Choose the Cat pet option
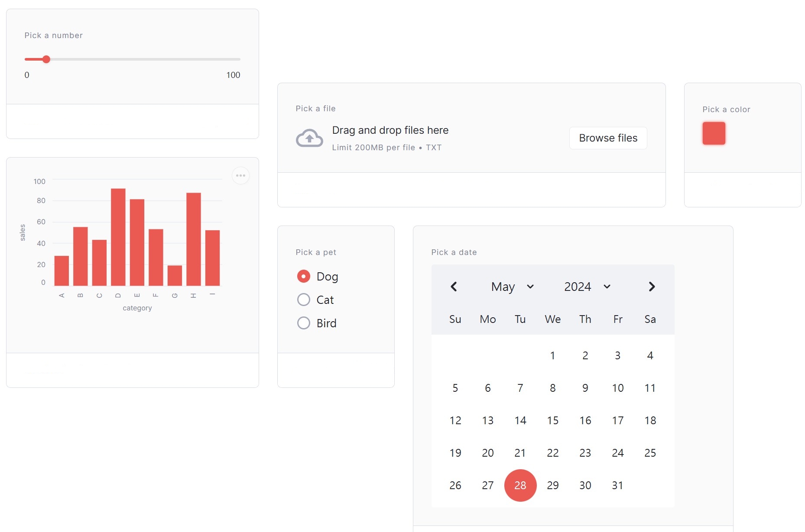Image resolution: width=805 pixels, height=532 pixels. pos(304,300)
